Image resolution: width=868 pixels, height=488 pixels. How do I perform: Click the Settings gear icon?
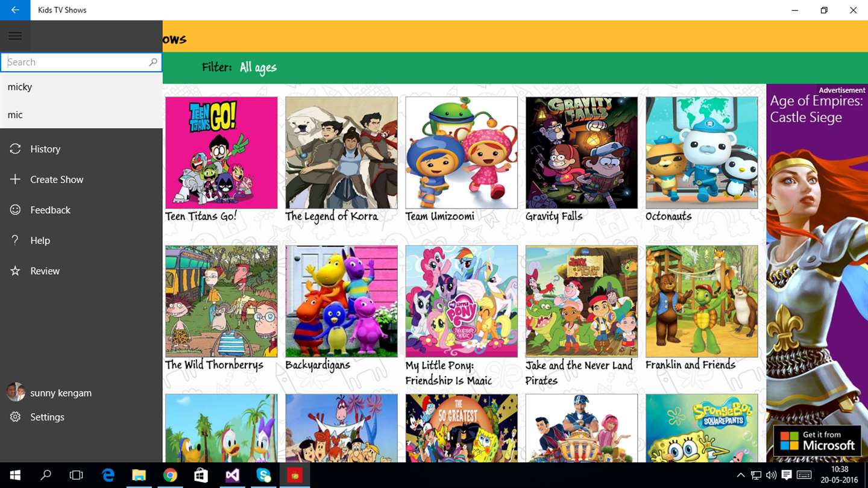(x=16, y=417)
